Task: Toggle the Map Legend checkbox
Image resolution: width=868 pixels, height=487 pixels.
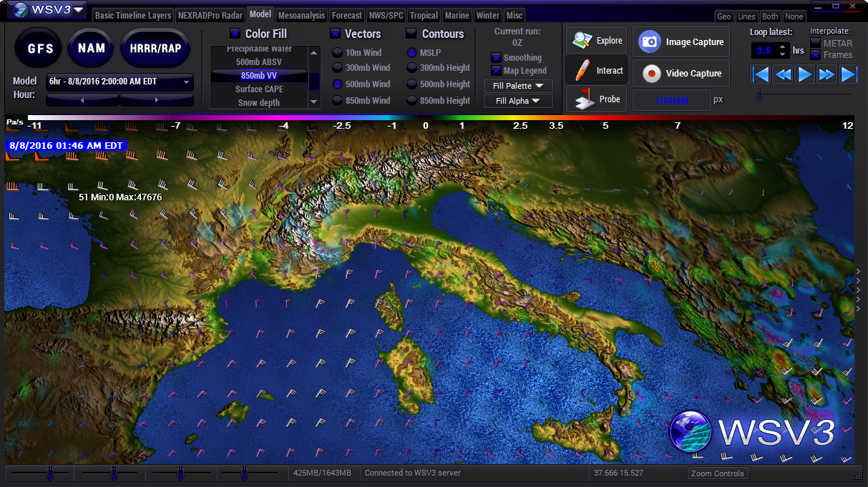Action: (x=496, y=70)
